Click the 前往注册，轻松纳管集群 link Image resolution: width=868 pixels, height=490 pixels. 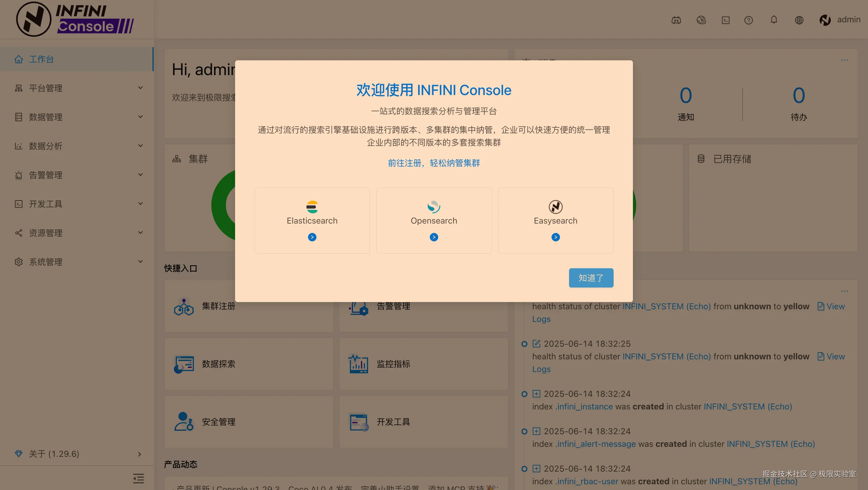(434, 163)
